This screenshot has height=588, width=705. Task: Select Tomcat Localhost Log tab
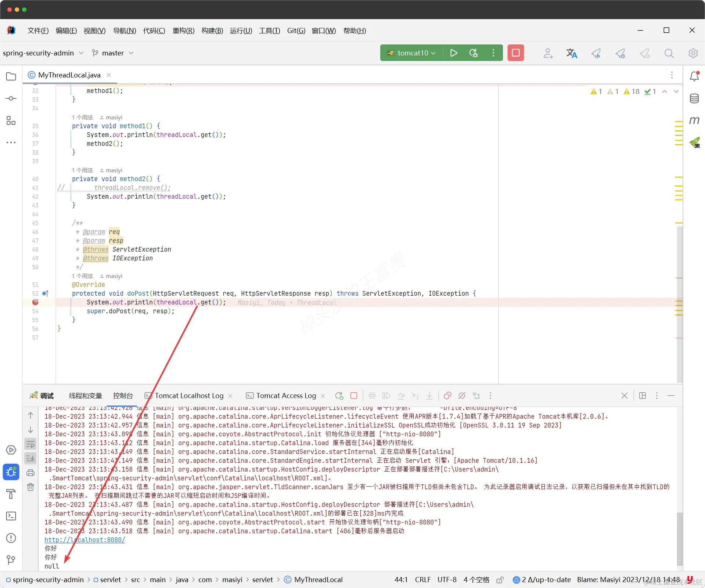[x=189, y=396]
